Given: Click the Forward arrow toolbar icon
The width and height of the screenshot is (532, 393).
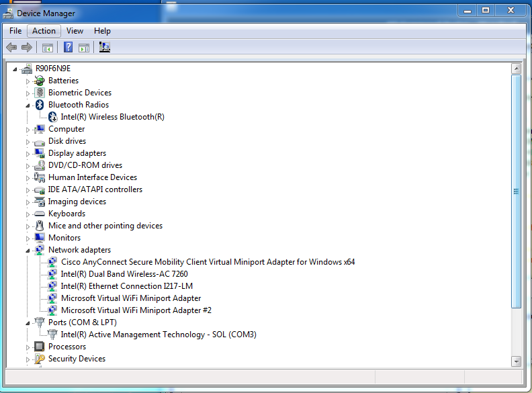Looking at the screenshot, I should pos(27,47).
